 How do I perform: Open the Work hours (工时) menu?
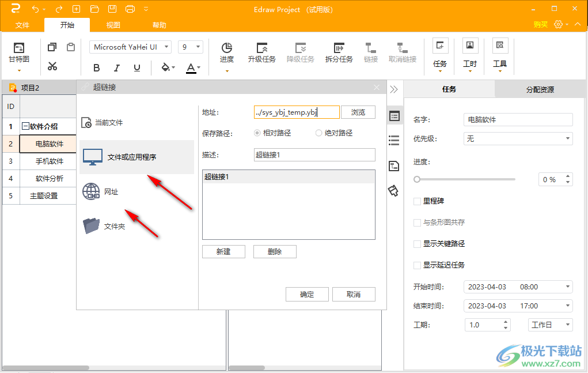[x=470, y=55]
